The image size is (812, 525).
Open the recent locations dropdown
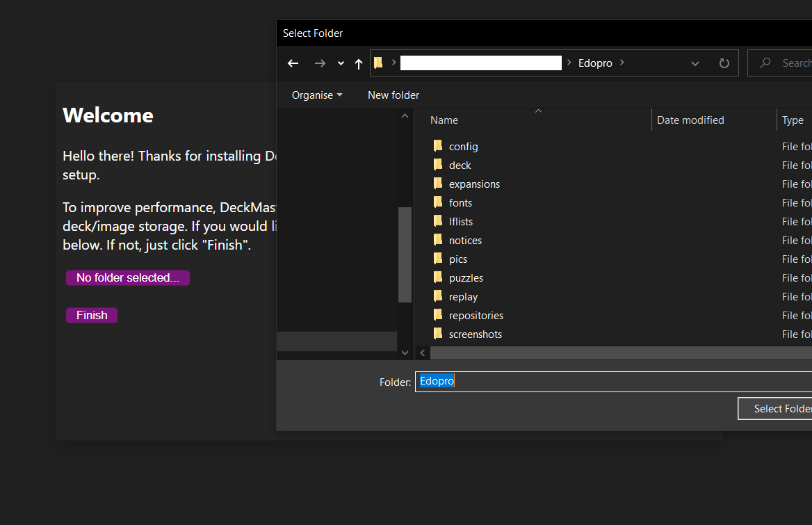coord(341,63)
